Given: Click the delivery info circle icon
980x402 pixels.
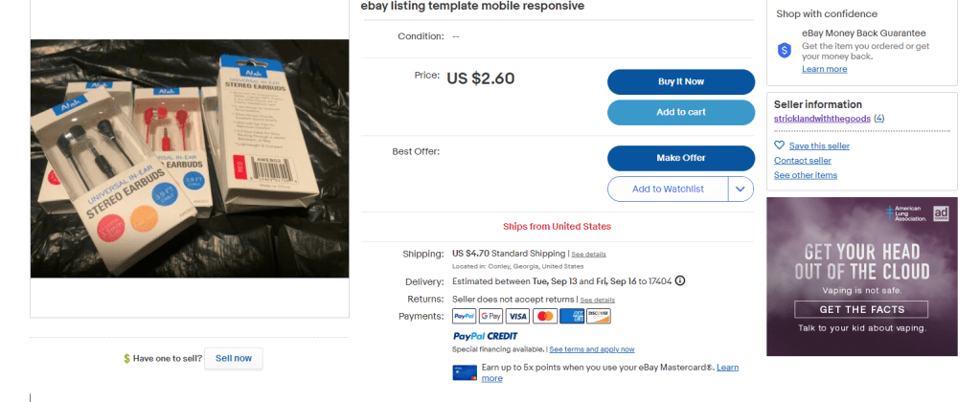Looking at the screenshot, I should coord(680,281).
